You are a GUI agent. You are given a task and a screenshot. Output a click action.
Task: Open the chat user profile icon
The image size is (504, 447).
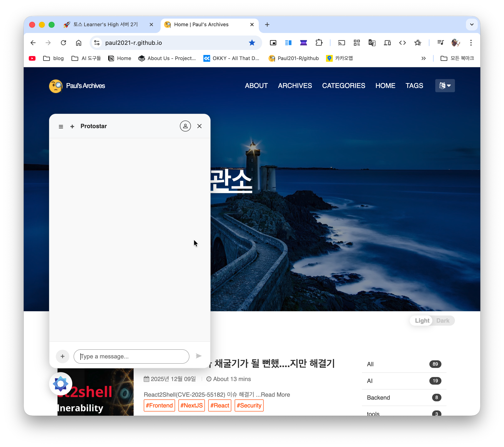(x=185, y=126)
